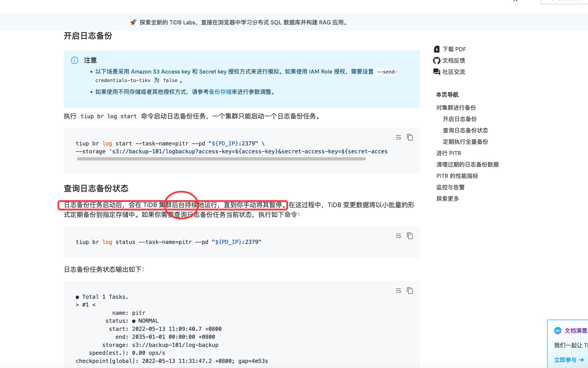
Task: Click the download PDF icon
Action: point(437,49)
